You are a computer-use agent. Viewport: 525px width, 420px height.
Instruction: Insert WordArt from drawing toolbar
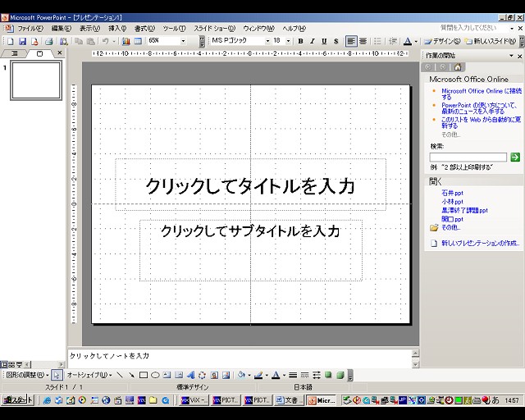click(191, 375)
